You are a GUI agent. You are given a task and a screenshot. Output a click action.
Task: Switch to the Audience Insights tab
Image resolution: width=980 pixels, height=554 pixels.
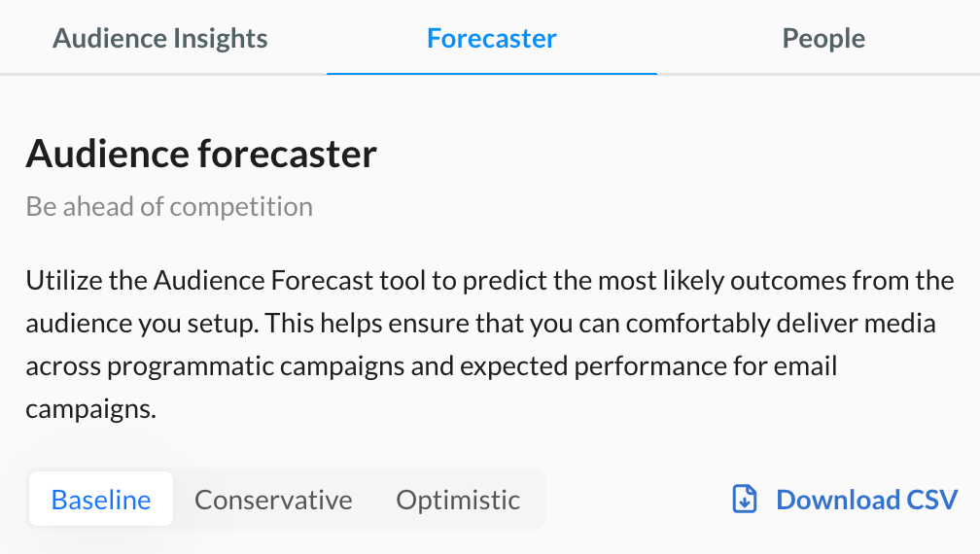click(160, 39)
